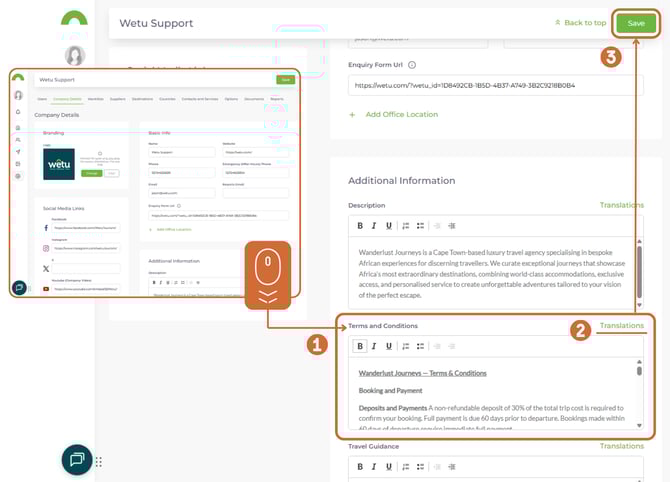Click into the Enquiry Form Url field
Image resolution: width=670 pixels, height=482 pixels.
click(496, 85)
